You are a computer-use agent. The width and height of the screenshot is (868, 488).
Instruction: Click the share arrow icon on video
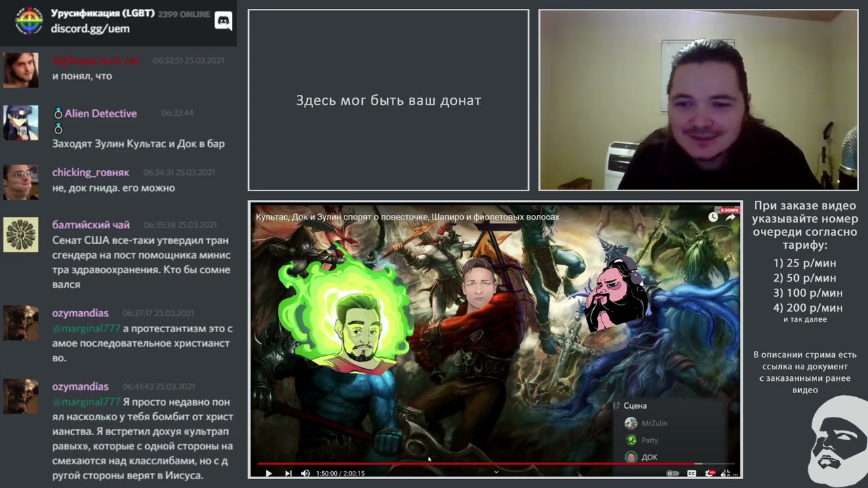point(730,217)
